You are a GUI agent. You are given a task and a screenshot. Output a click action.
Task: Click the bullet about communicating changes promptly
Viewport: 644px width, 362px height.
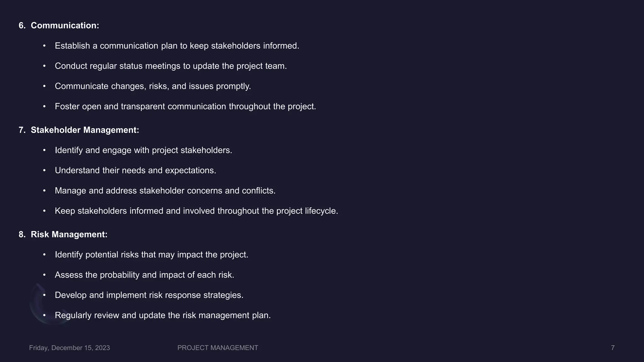153,86
